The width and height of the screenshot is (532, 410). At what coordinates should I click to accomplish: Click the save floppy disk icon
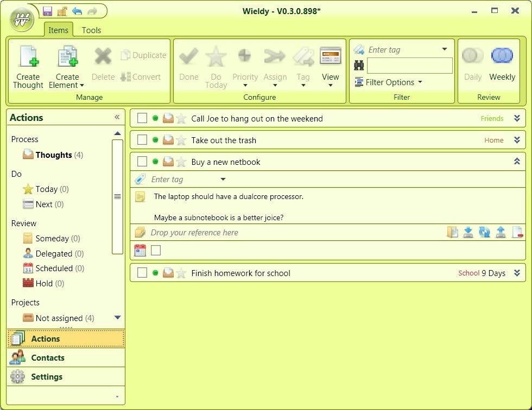[48, 11]
